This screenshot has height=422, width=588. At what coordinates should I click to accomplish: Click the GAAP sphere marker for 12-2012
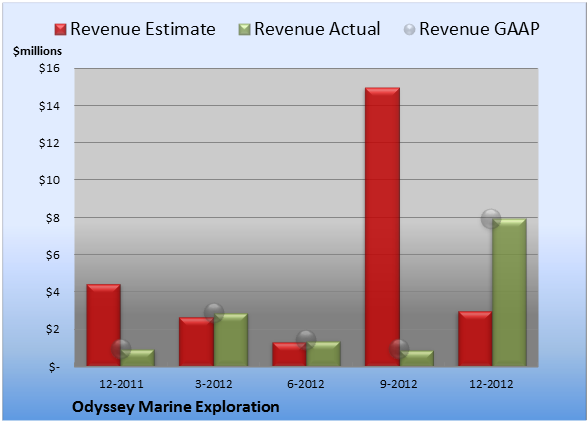[491, 219]
